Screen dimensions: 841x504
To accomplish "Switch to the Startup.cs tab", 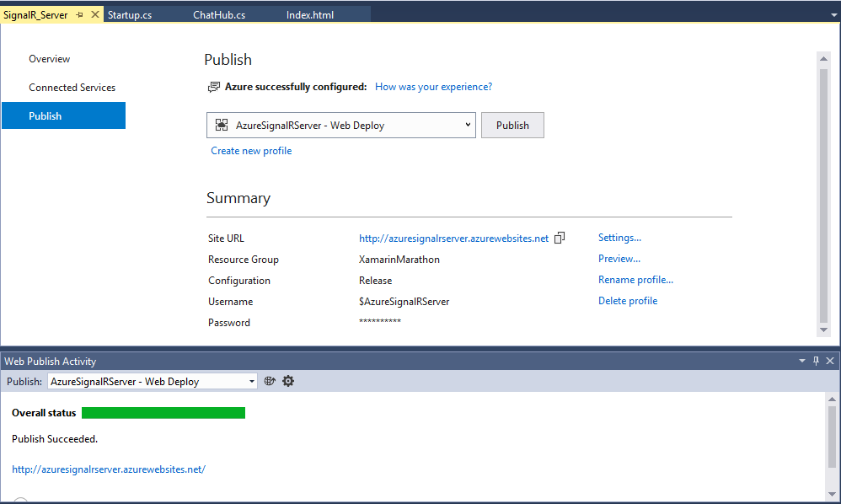I will point(130,15).
